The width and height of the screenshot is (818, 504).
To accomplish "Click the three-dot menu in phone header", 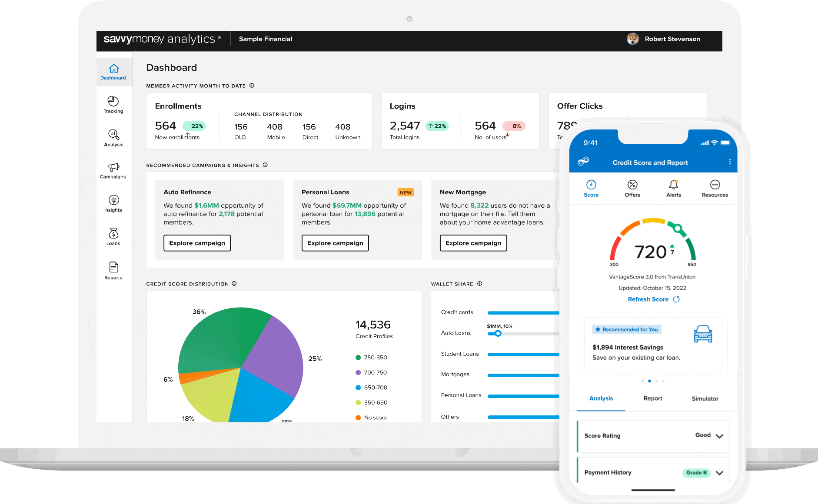I will tap(729, 162).
